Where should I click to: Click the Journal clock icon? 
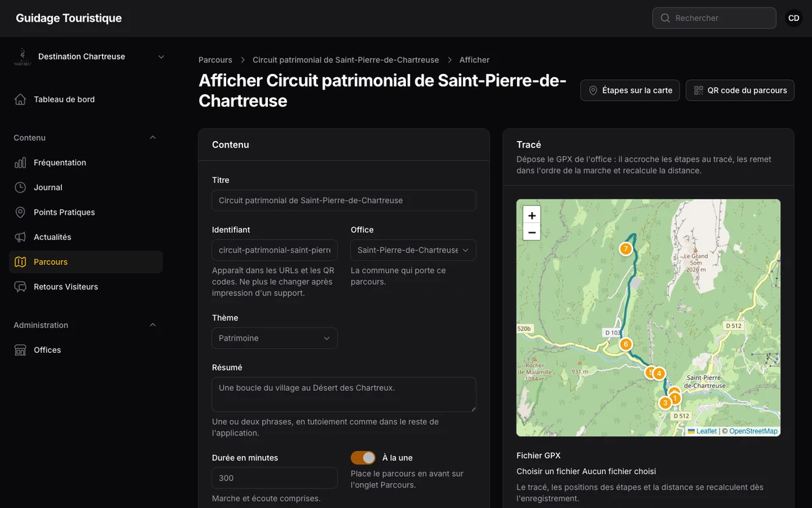[x=20, y=188]
